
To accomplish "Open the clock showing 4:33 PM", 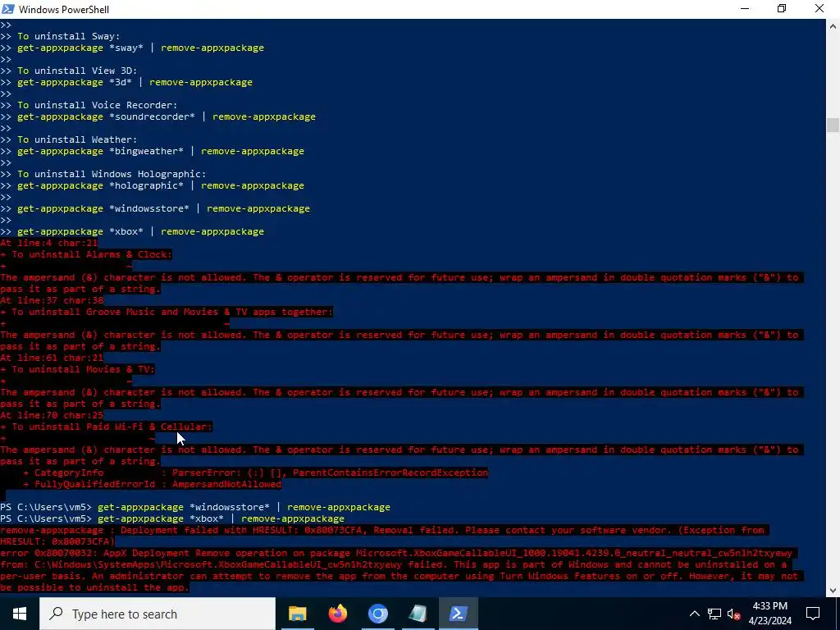I will [769, 614].
